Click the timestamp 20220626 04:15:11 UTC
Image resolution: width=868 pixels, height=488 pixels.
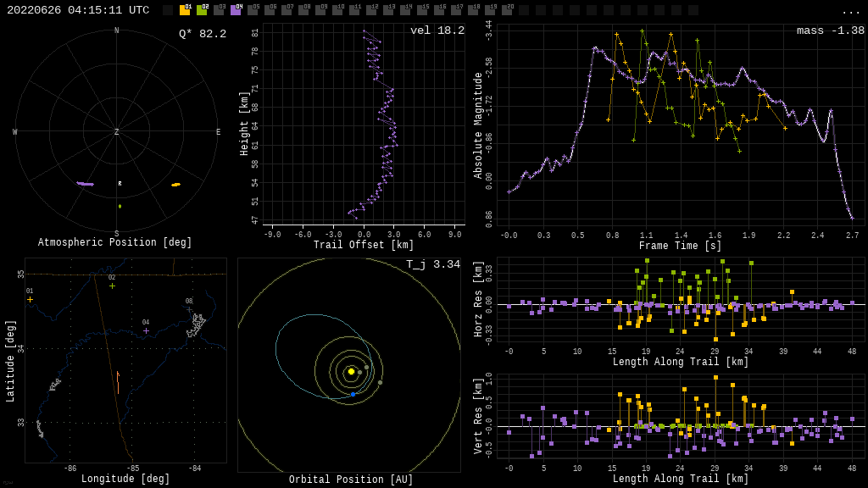(x=78, y=10)
